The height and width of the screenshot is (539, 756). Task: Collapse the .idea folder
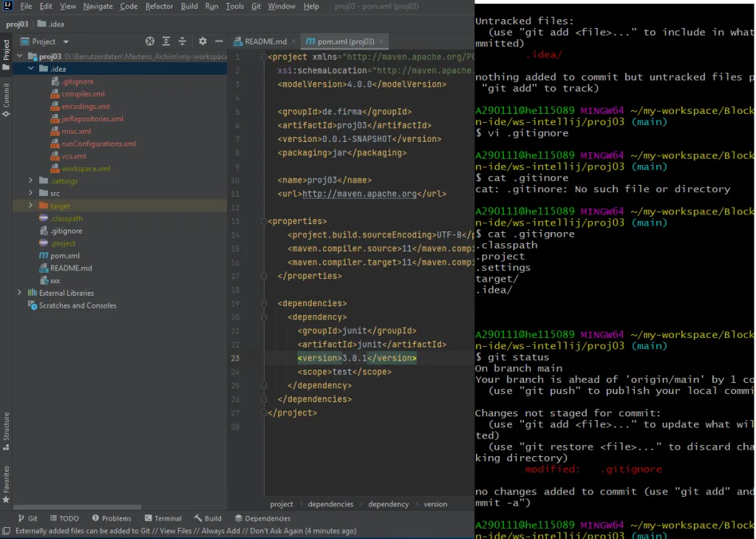click(x=31, y=69)
